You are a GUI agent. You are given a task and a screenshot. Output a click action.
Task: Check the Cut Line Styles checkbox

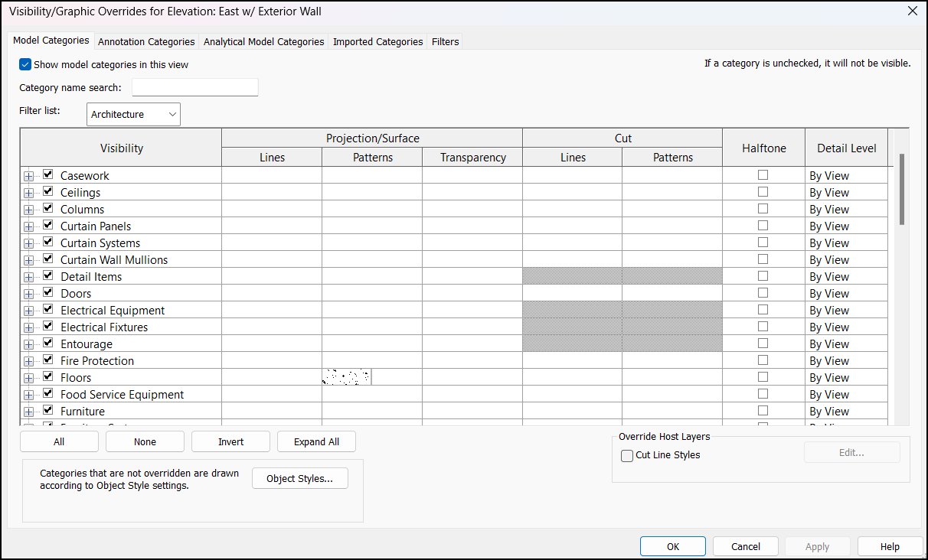pos(627,456)
